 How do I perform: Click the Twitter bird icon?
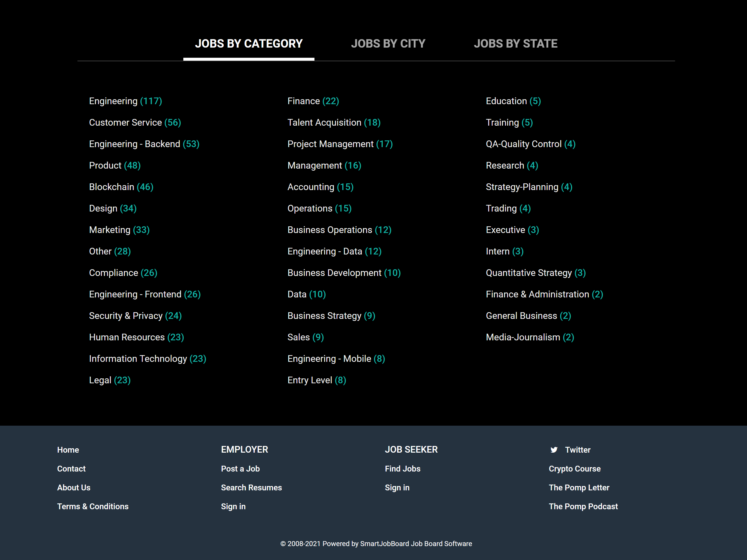click(x=554, y=449)
